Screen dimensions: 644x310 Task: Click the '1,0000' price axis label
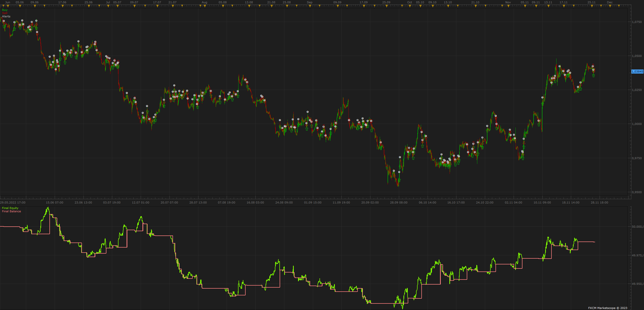tap(637, 124)
